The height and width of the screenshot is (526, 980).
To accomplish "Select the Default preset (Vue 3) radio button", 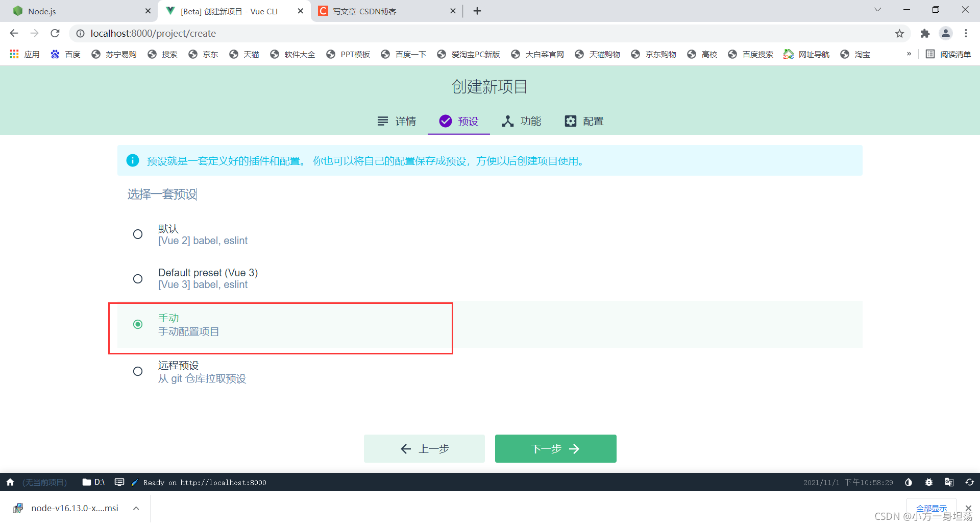I will pyautogui.click(x=138, y=279).
